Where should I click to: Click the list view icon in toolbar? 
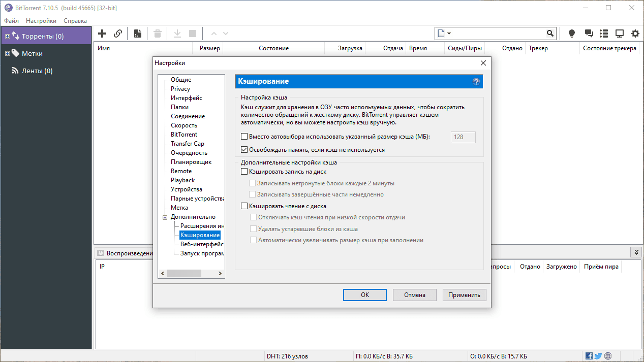click(604, 34)
